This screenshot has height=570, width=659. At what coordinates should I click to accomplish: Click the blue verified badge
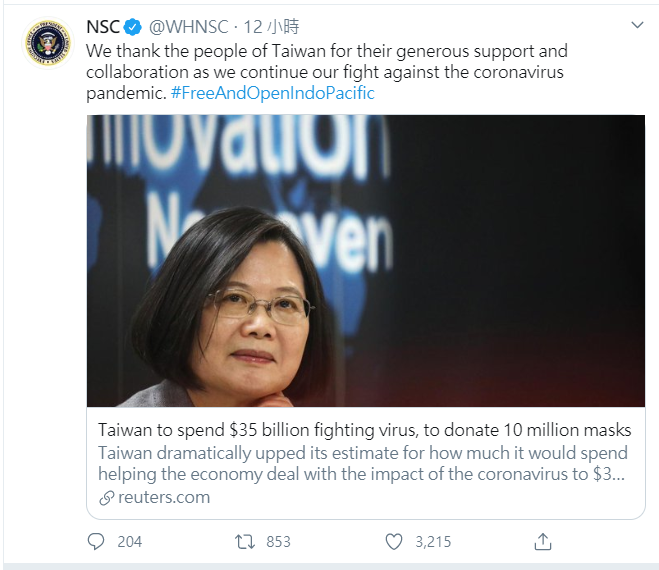132,27
